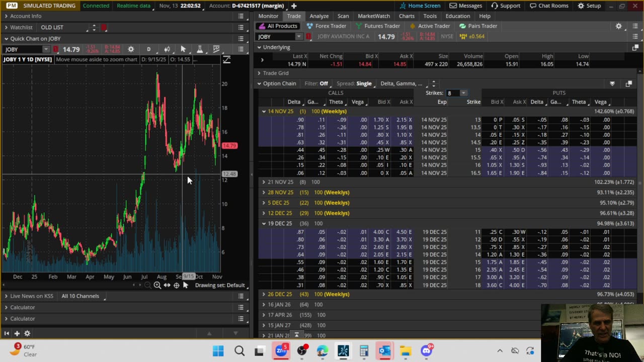Open the Zoom app in the Windows taskbar
The height and width of the screenshot is (362, 644).
(281, 350)
